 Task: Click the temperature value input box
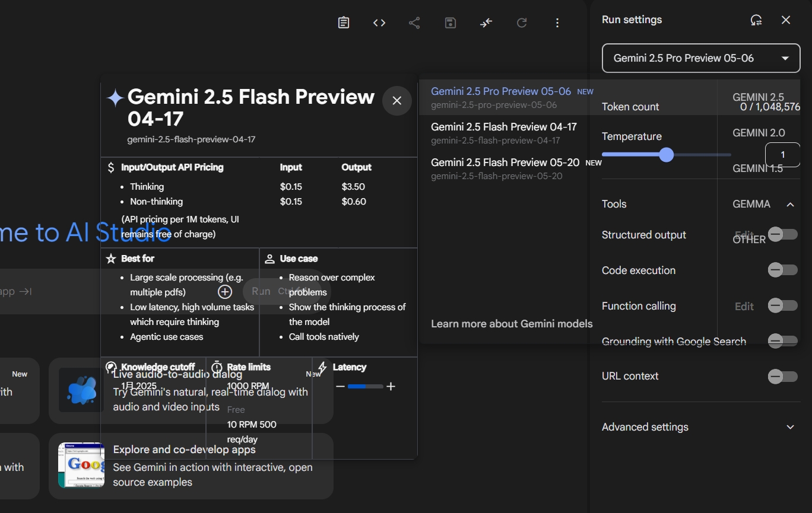tap(782, 155)
